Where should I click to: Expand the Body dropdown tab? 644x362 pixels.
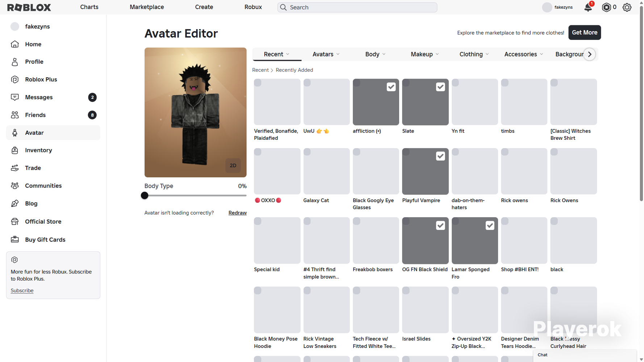tap(376, 54)
